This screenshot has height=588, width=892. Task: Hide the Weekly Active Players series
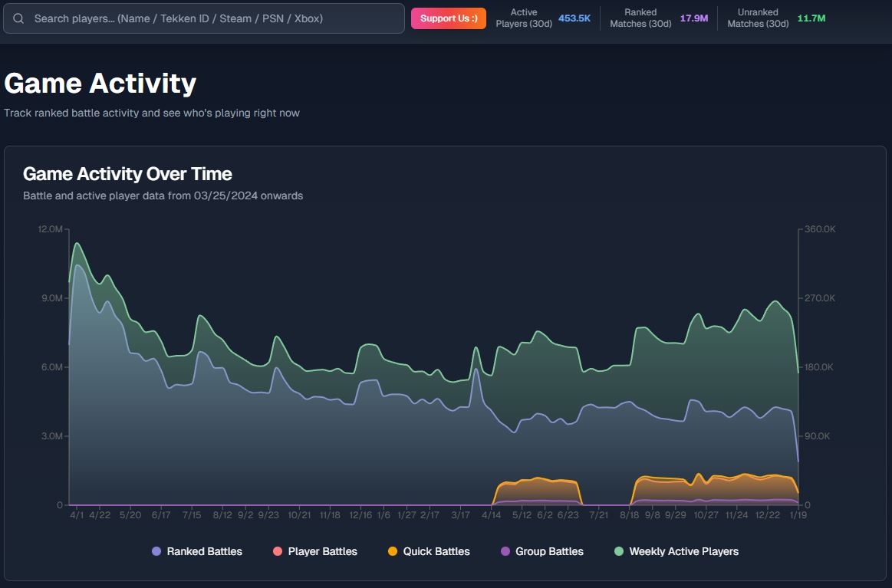tap(683, 551)
